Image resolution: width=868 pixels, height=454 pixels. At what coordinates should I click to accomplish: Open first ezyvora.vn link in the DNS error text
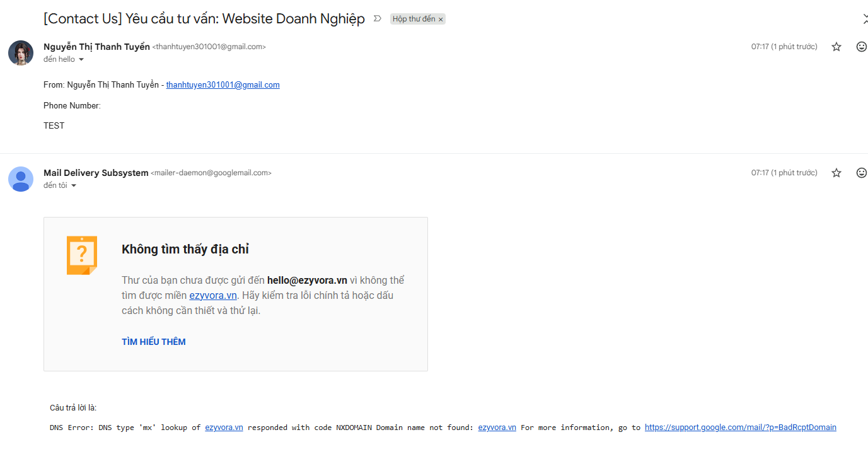click(x=224, y=428)
